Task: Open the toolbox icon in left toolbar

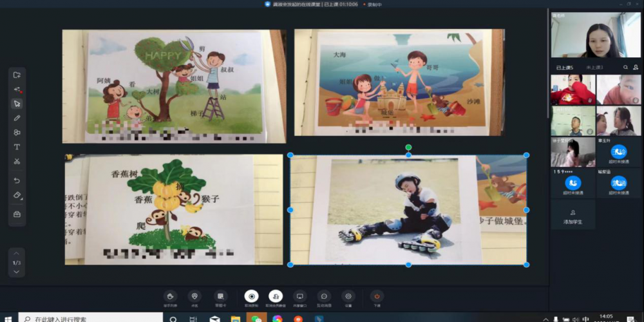Action: [17, 214]
